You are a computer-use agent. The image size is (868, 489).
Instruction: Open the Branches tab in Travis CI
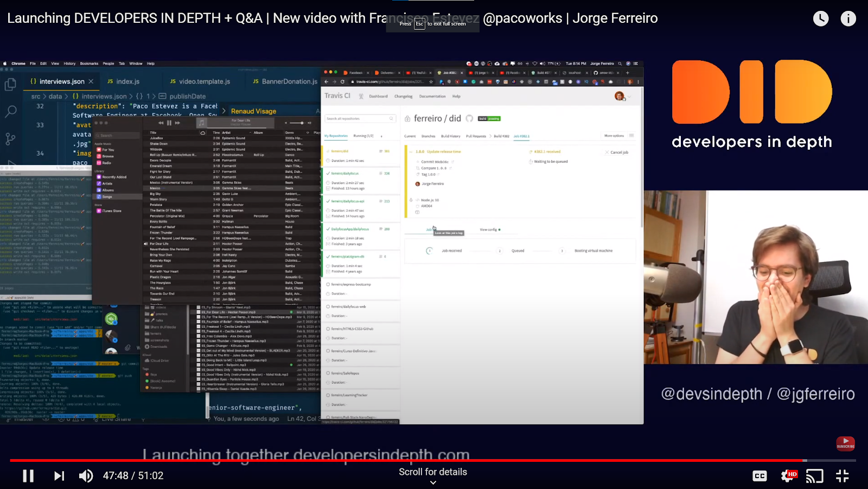[429, 136]
